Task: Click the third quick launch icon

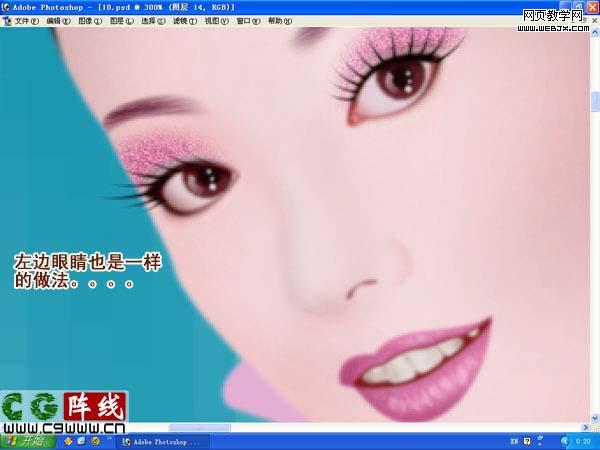Action: 95,441
